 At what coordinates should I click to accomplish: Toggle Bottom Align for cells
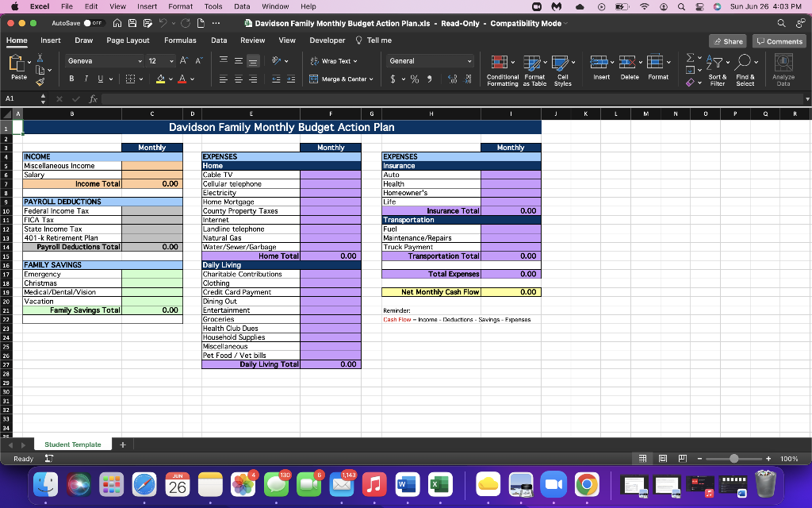click(253, 60)
